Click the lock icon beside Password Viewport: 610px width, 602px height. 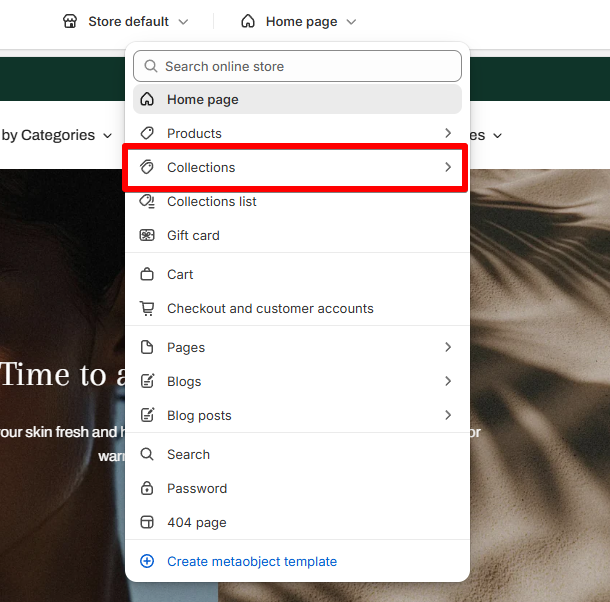pyautogui.click(x=147, y=488)
